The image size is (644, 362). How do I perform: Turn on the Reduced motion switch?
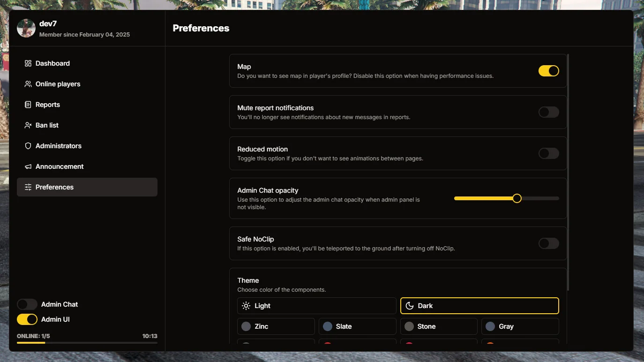[548, 153]
